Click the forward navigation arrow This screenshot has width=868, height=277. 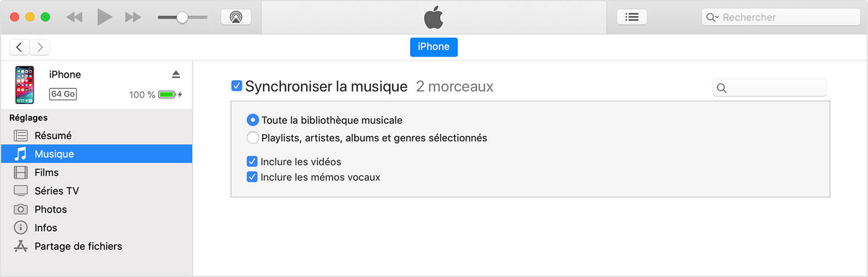coord(40,47)
